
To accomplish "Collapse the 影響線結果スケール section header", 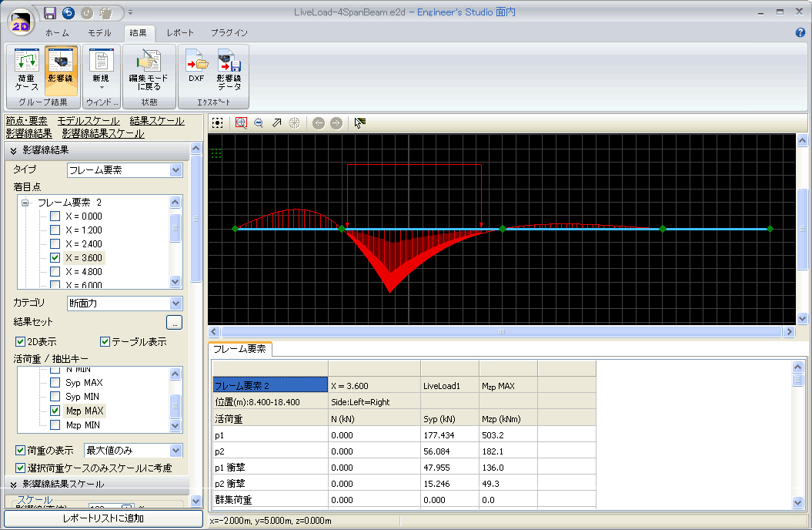I will [97, 484].
